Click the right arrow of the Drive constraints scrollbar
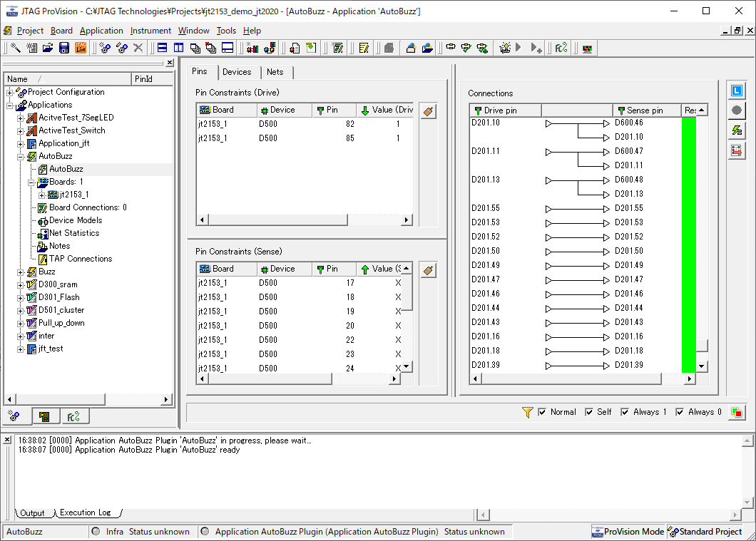This screenshot has width=756, height=541. 407,220
